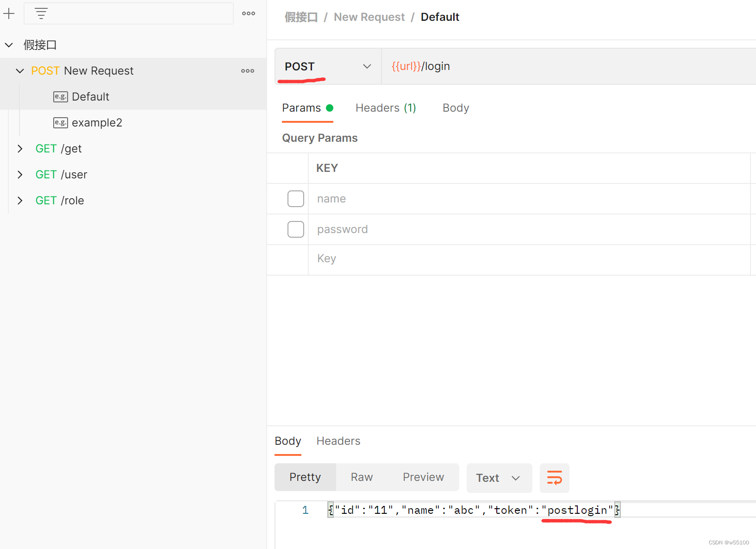Click the JSON response line in body
The width and height of the screenshot is (756, 549).
coord(474,510)
